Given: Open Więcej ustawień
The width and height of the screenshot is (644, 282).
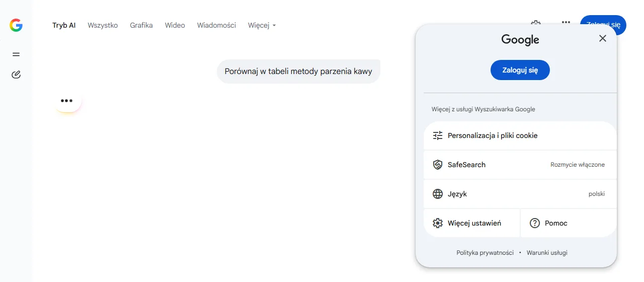Looking at the screenshot, I should pyautogui.click(x=471, y=223).
